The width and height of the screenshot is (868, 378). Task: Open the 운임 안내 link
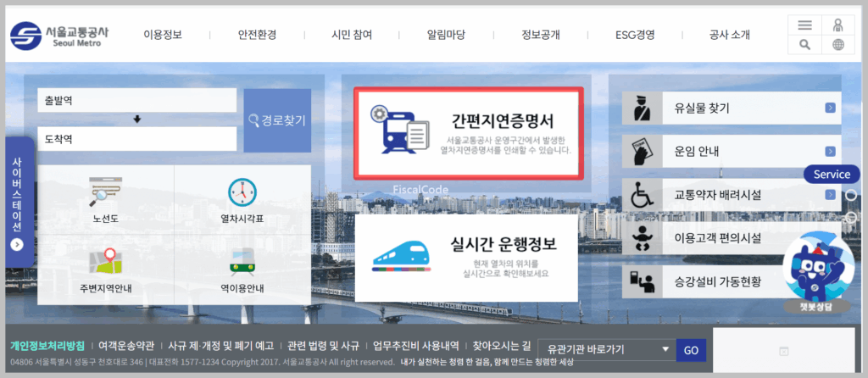coord(697,151)
